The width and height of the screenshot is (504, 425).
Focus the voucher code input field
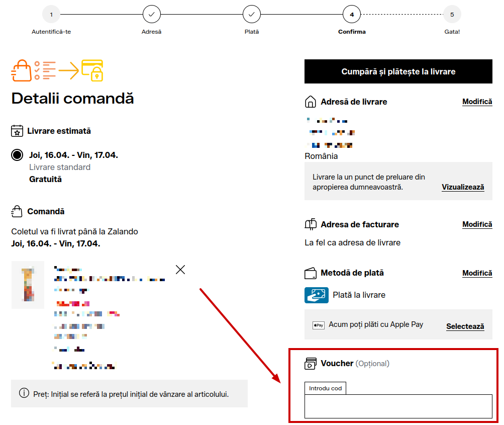398,406
